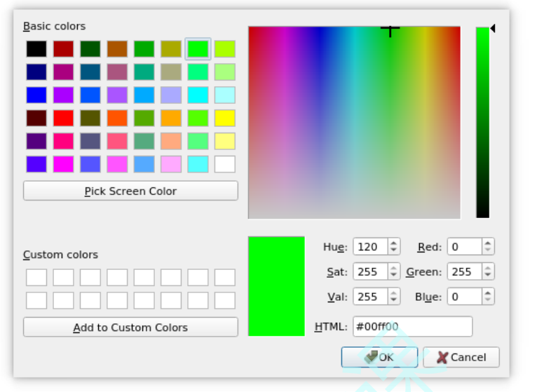Select the last custom color slot, bottom row
This screenshot has height=392, width=537.
tap(224, 301)
